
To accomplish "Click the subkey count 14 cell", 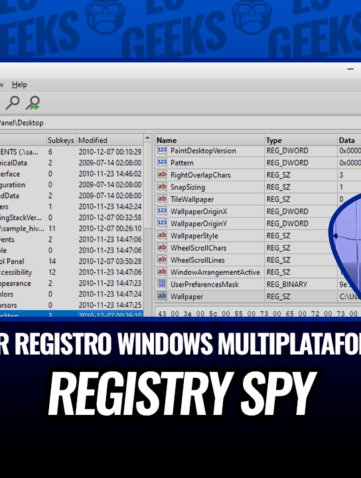I will (x=52, y=261).
